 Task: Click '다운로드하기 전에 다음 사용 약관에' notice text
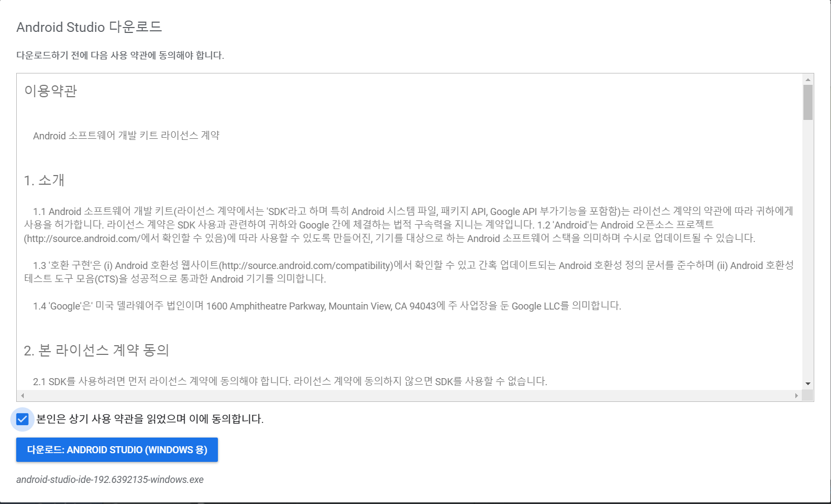(120, 56)
